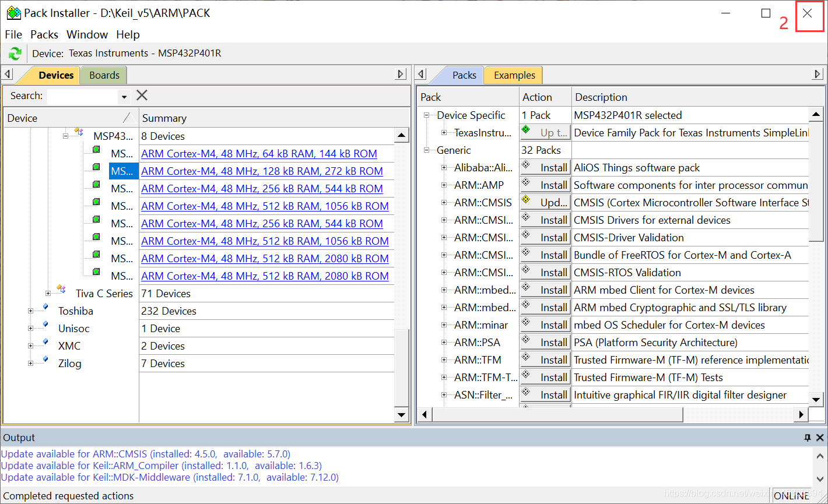Click device list scrollbar down arrow
The image size is (828, 504).
[402, 415]
